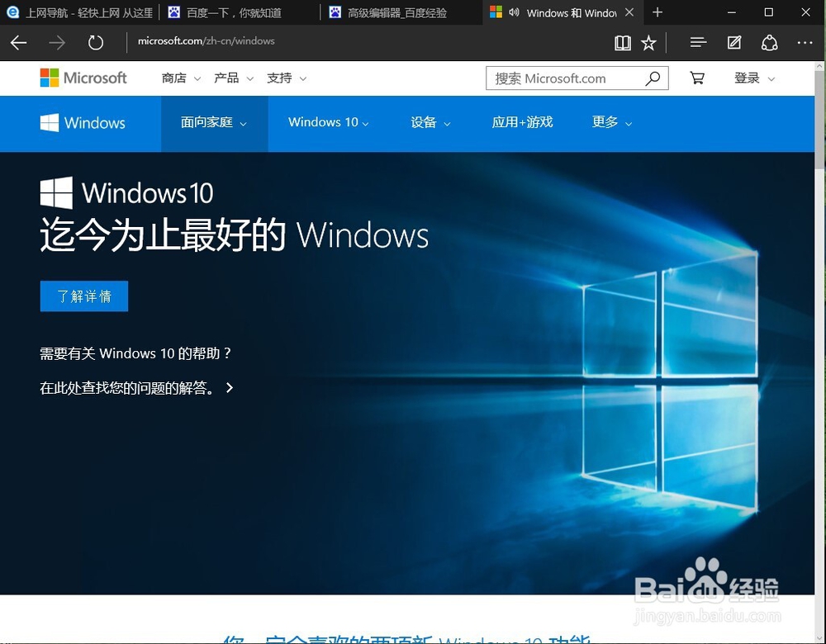Open Make a Web Note icon

tap(734, 43)
